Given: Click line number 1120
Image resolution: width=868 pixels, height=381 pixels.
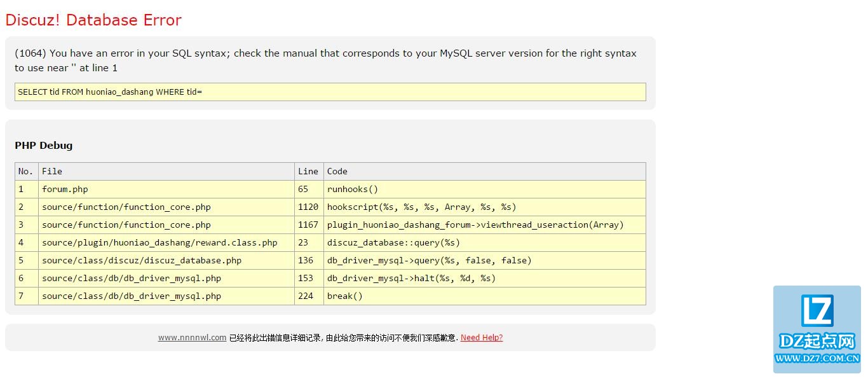Looking at the screenshot, I should click(x=309, y=207).
